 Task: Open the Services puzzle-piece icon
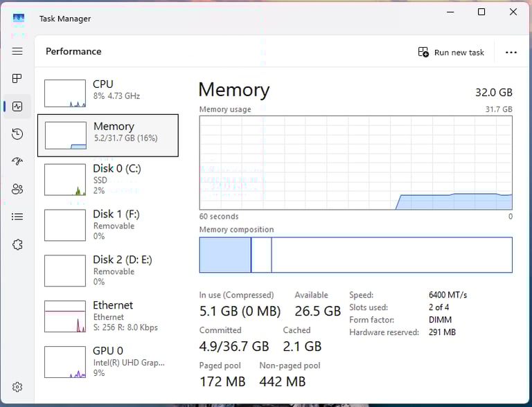click(17, 244)
